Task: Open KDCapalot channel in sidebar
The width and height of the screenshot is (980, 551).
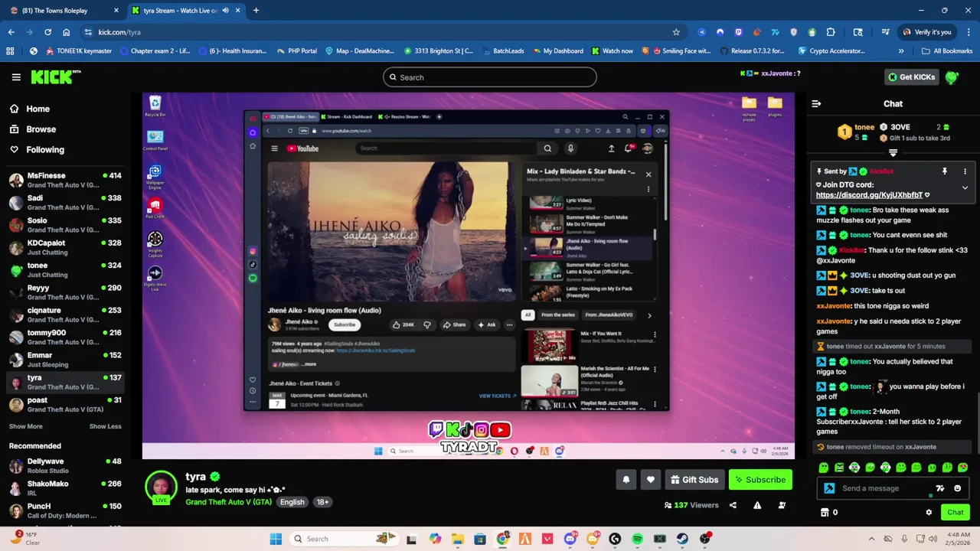Action: coord(65,248)
